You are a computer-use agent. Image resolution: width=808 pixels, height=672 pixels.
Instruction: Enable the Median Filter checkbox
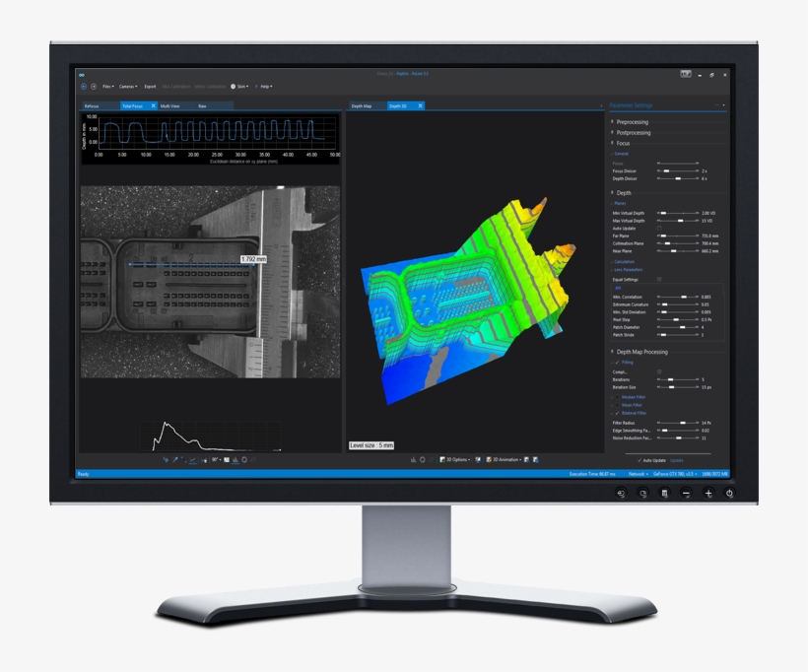coord(617,397)
